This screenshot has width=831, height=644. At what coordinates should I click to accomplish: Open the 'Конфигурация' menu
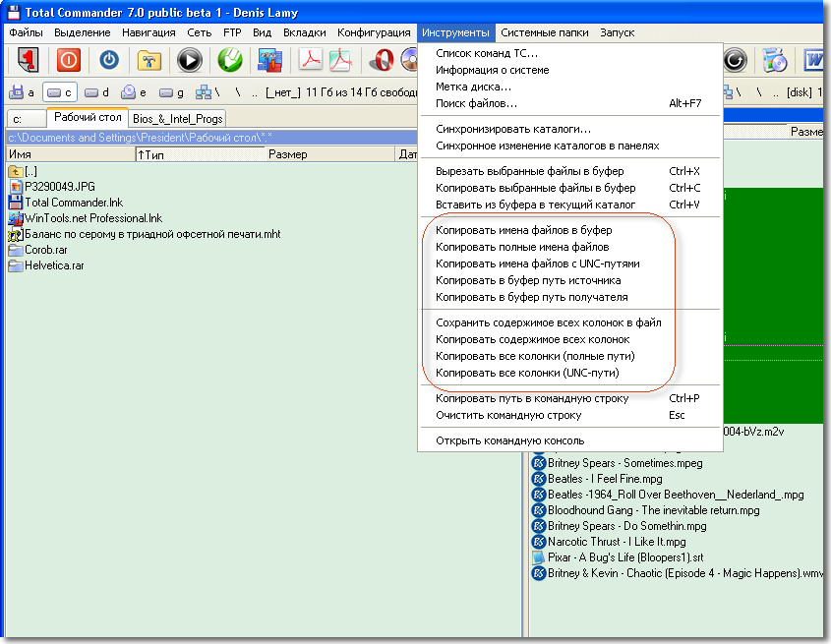[x=374, y=32]
